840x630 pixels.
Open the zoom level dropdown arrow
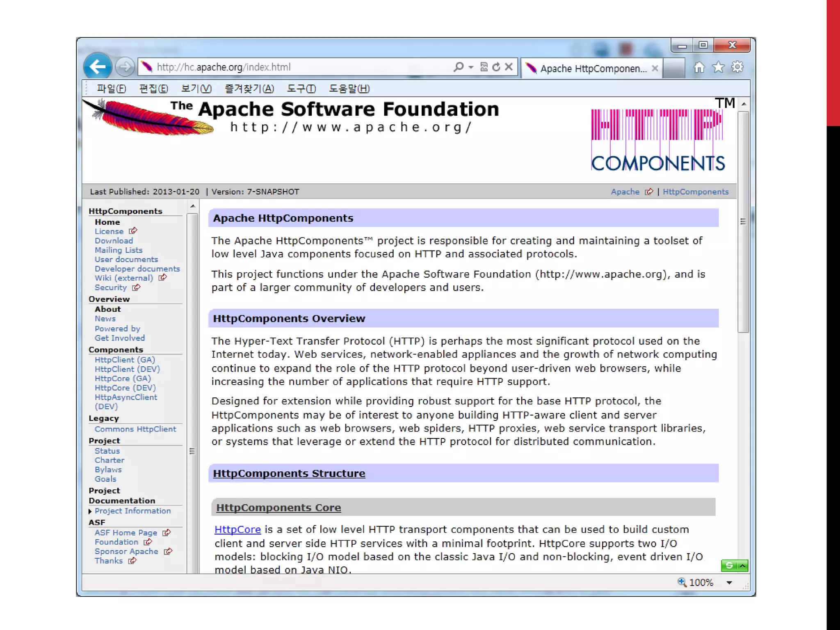(x=729, y=583)
